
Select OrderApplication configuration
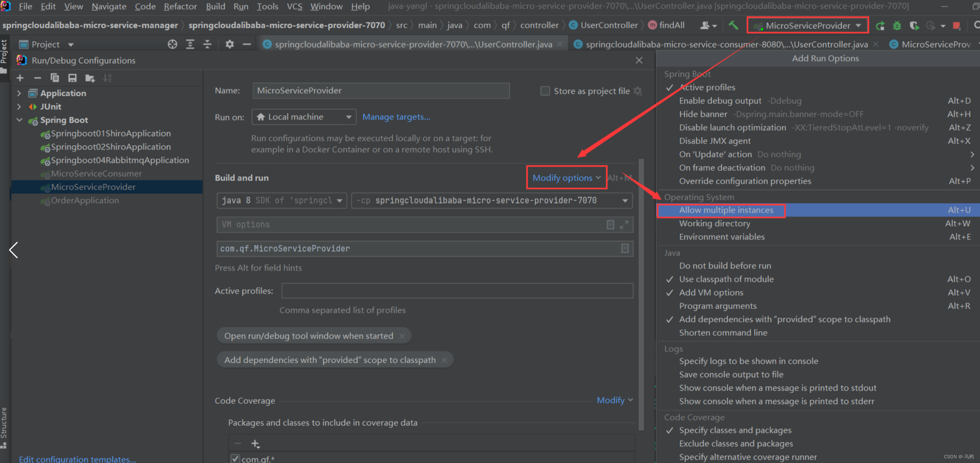coord(85,200)
